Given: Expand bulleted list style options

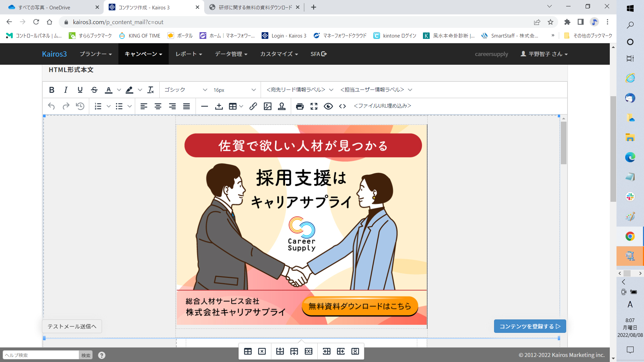Looking at the screenshot, I should click(x=129, y=106).
